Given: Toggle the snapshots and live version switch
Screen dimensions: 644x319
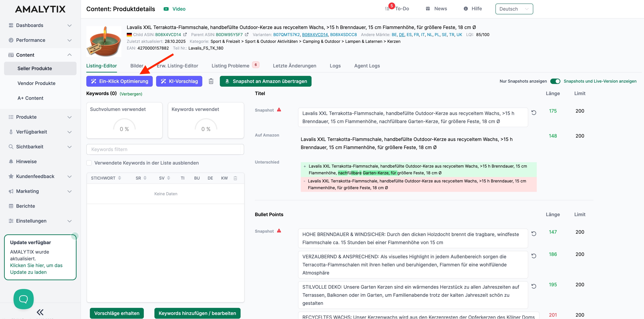Looking at the screenshot, I should 555,81.
